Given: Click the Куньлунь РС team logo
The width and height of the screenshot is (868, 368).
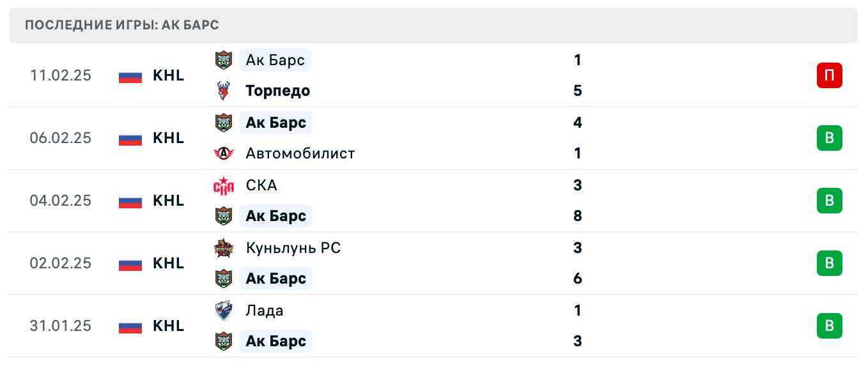Looking at the screenshot, I should pyautogui.click(x=223, y=248).
